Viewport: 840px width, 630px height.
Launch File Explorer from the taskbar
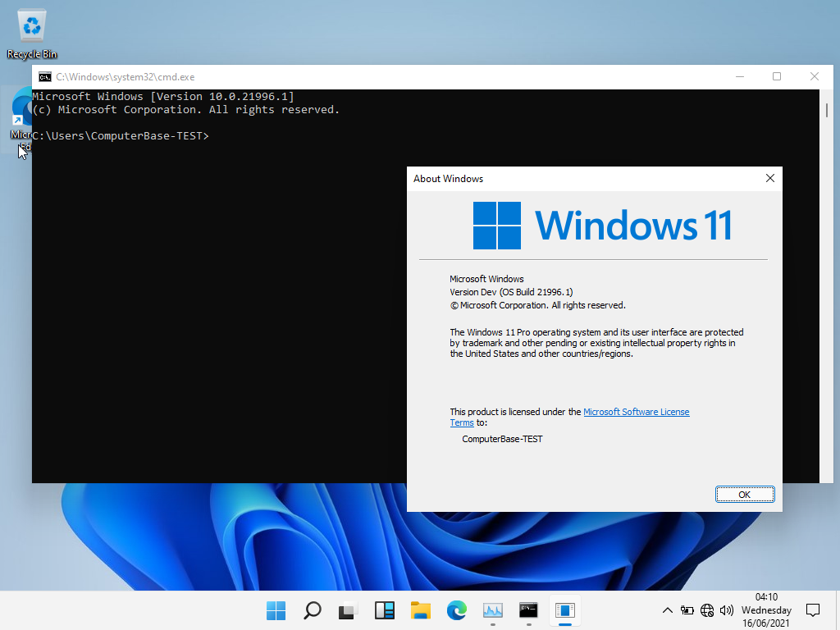pos(421,610)
